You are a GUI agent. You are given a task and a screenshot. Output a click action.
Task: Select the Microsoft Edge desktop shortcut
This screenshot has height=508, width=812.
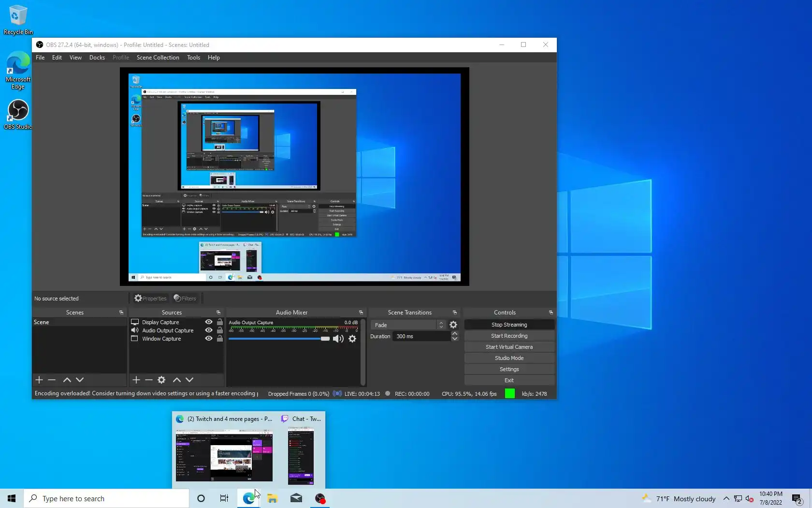[x=18, y=71]
